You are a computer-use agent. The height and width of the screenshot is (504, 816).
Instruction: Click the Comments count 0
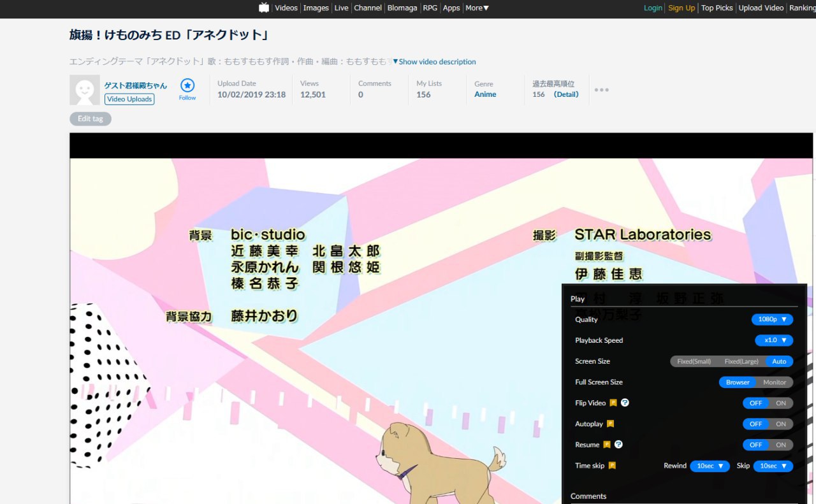(361, 94)
